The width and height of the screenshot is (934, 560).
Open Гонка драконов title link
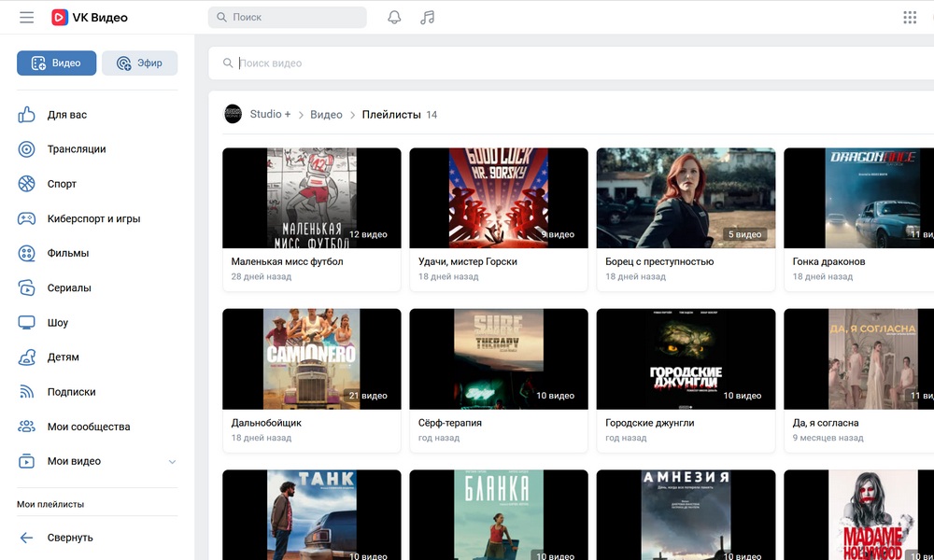tap(828, 261)
